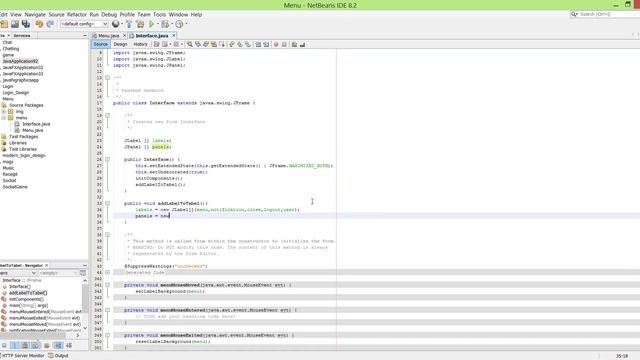
Task: Click the Build Project hammer icon
Action: 129,24
